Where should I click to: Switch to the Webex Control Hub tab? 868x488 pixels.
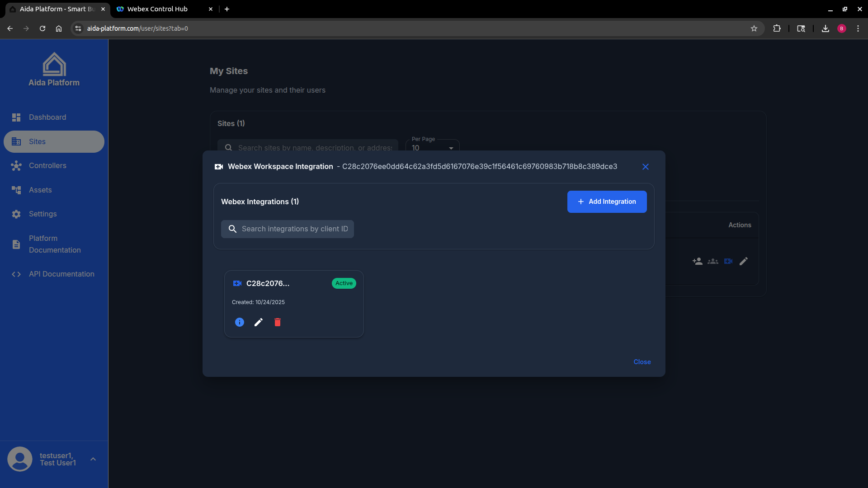(x=156, y=9)
